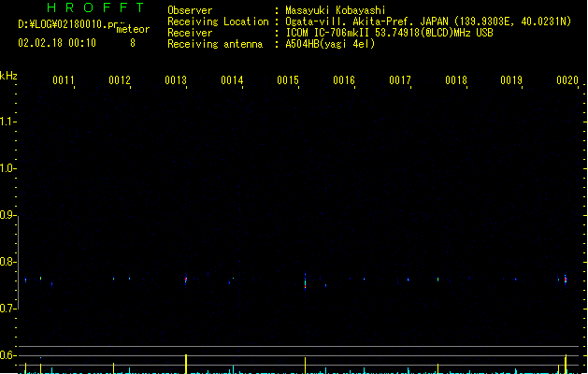Select the meteor count value 8

pyautogui.click(x=133, y=43)
